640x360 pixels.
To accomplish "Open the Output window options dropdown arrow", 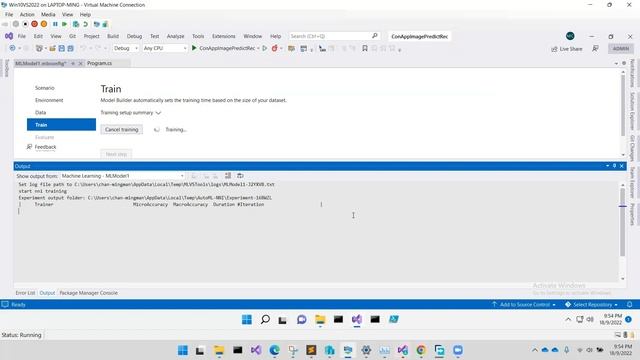I will click(607, 166).
